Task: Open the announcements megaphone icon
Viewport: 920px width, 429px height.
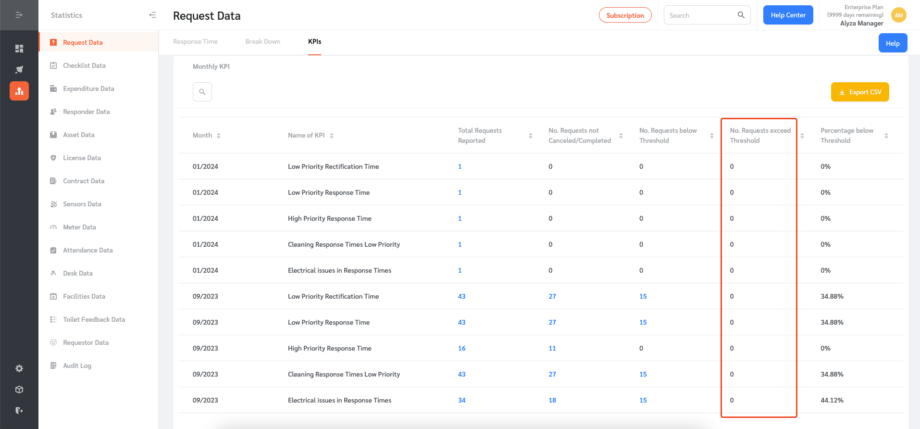Action: [19, 69]
